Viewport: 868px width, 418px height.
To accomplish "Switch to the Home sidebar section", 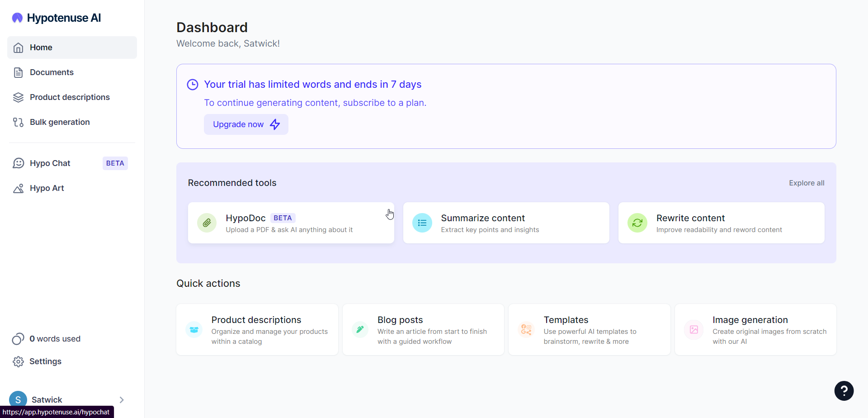I will point(41,47).
